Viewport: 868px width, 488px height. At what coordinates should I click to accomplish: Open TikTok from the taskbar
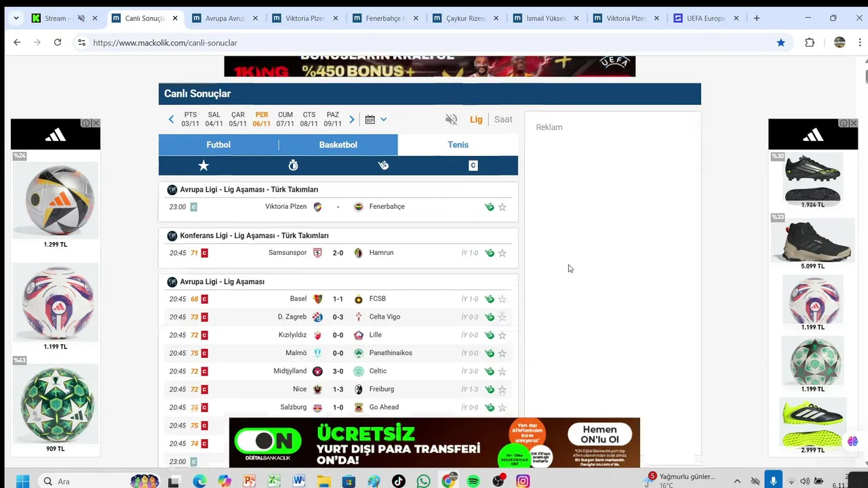(399, 481)
